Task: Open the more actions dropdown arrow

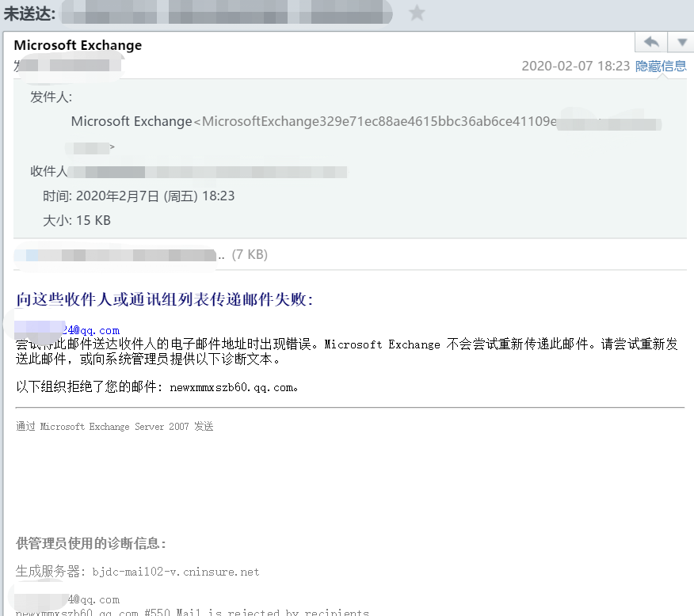Action: point(681,43)
